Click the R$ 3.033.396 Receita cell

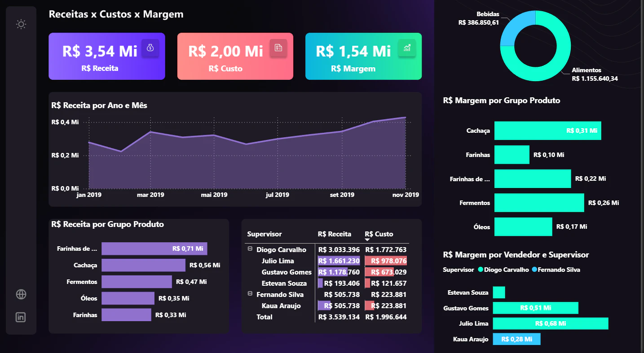click(x=339, y=250)
